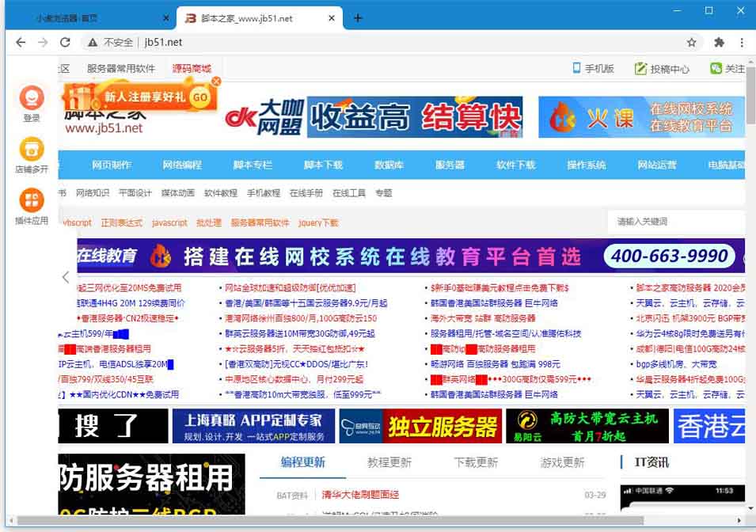Open the 清华大佬刷题面经 article

360,494
